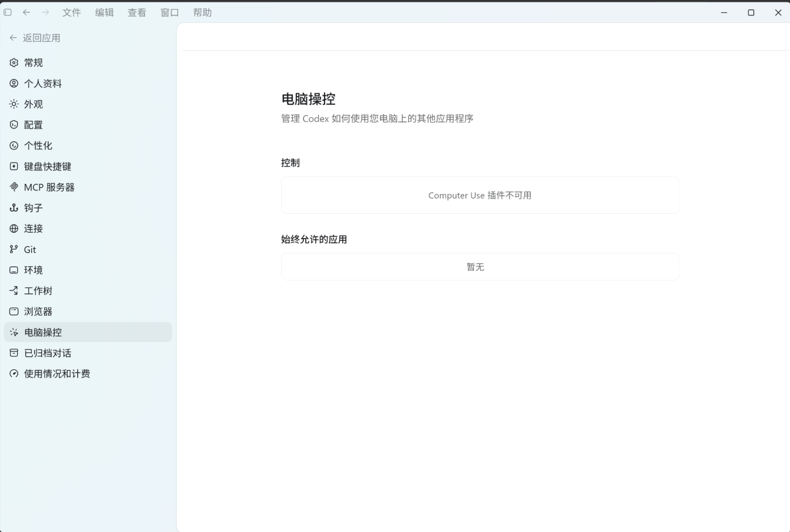Minimize the window

tap(724, 12)
